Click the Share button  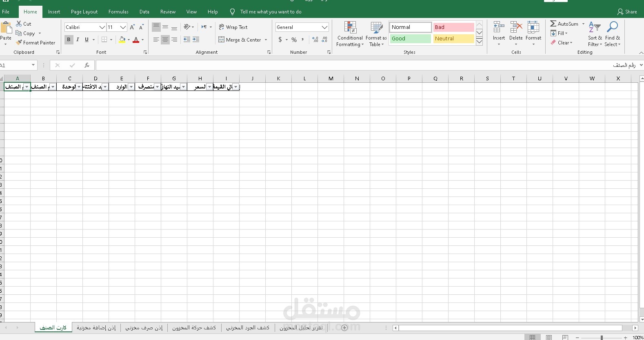coord(627,12)
